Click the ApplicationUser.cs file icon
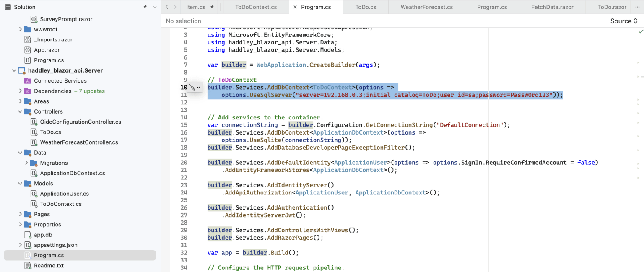644x272 pixels. pyautogui.click(x=34, y=194)
